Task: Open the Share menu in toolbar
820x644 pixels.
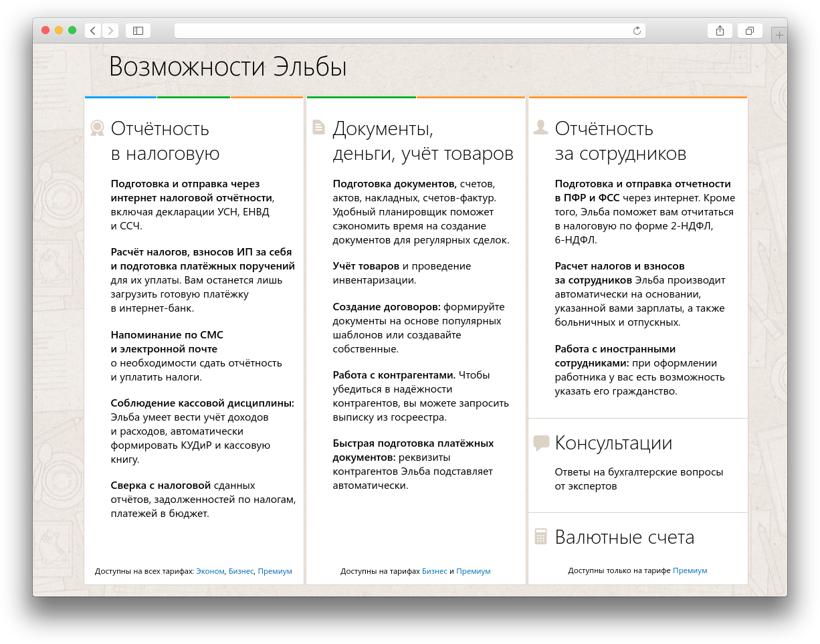Action: click(720, 31)
